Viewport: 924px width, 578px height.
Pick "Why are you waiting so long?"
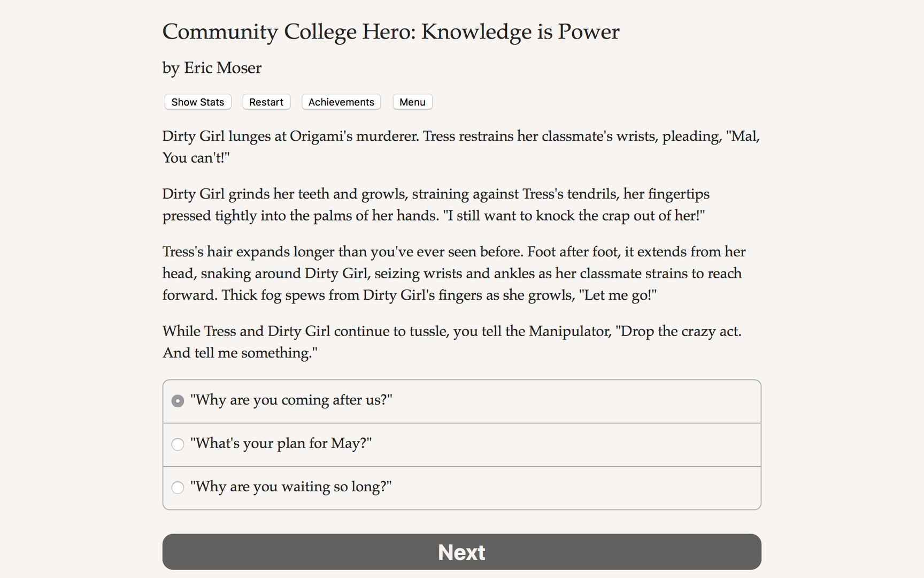(291, 488)
